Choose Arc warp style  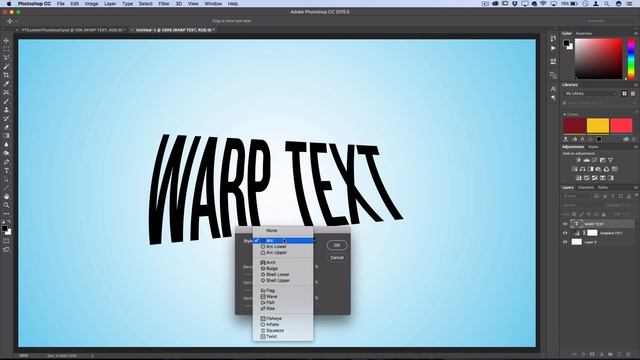point(283,241)
